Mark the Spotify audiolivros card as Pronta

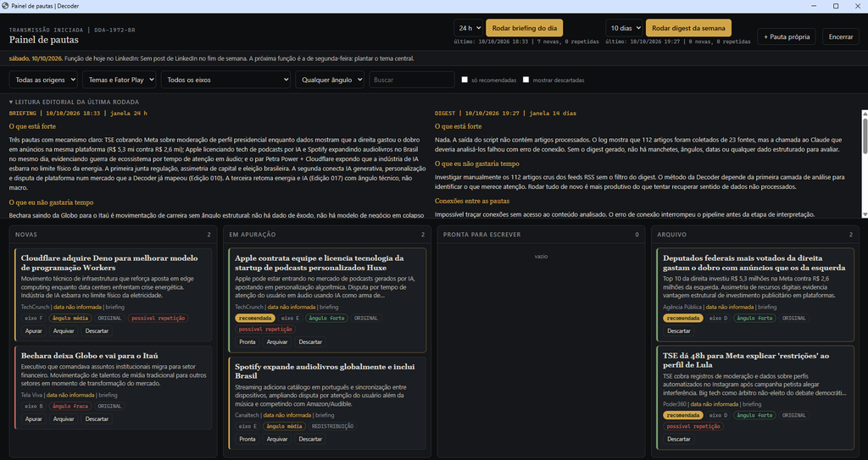point(248,439)
